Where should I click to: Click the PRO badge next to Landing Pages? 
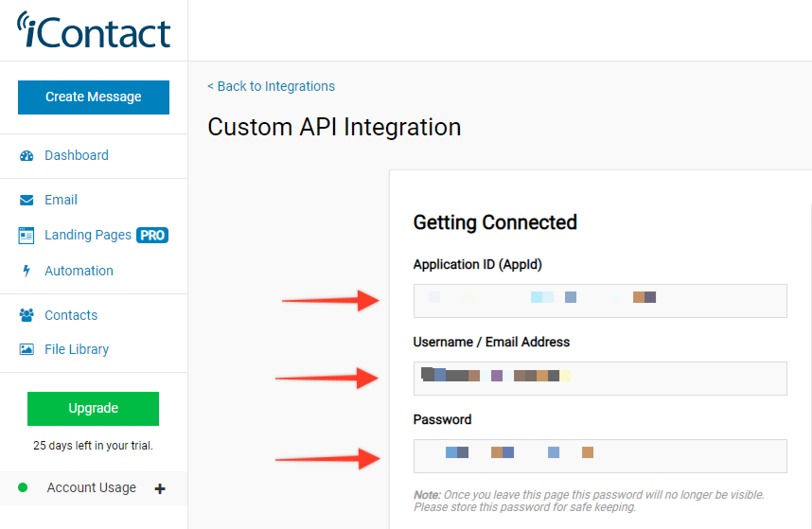152,236
